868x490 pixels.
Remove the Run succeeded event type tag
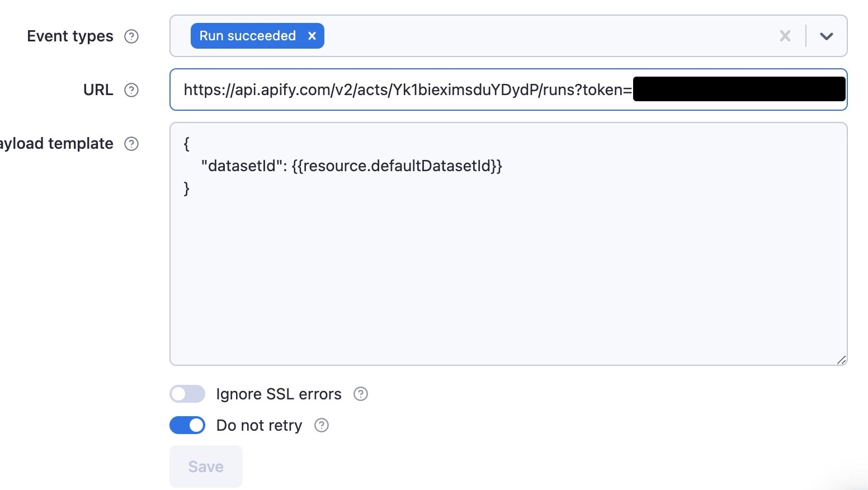(312, 35)
